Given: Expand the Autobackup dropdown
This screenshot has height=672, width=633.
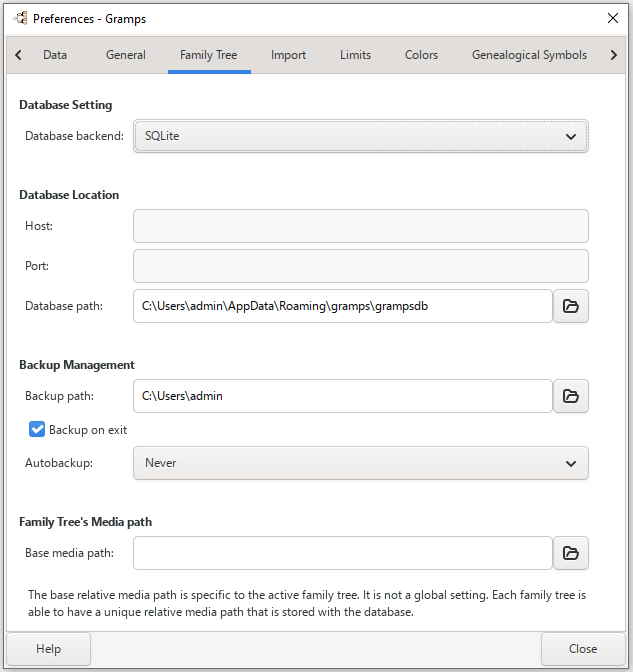Looking at the screenshot, I should (x=360, y=463).
